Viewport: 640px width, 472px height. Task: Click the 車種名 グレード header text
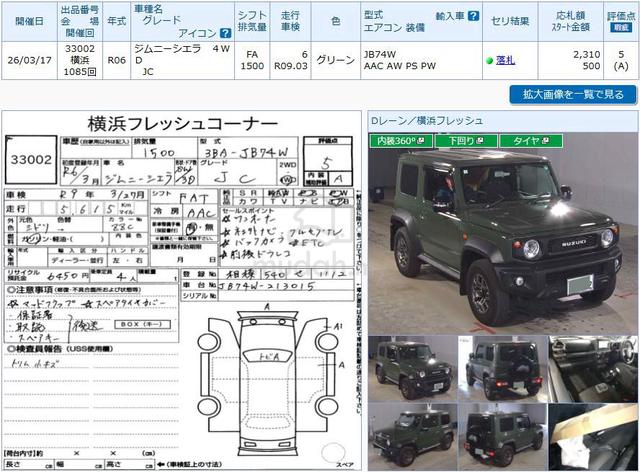(158, 15)
